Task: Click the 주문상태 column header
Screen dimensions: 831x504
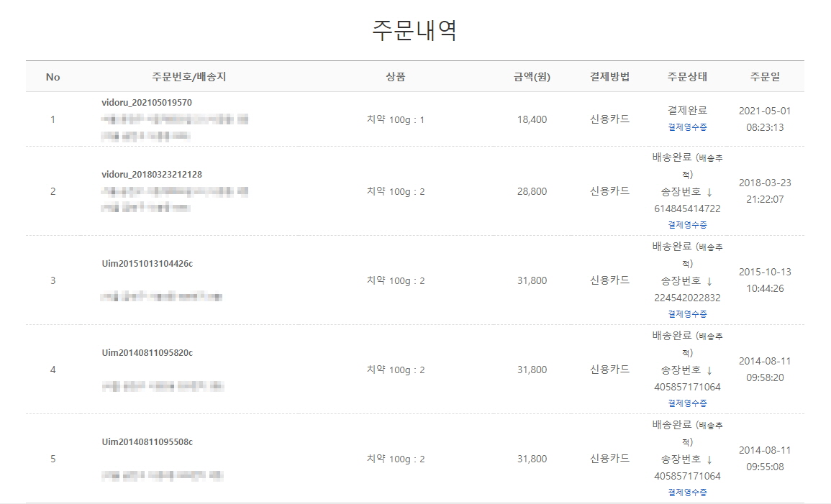Action: tap(687, 77)
